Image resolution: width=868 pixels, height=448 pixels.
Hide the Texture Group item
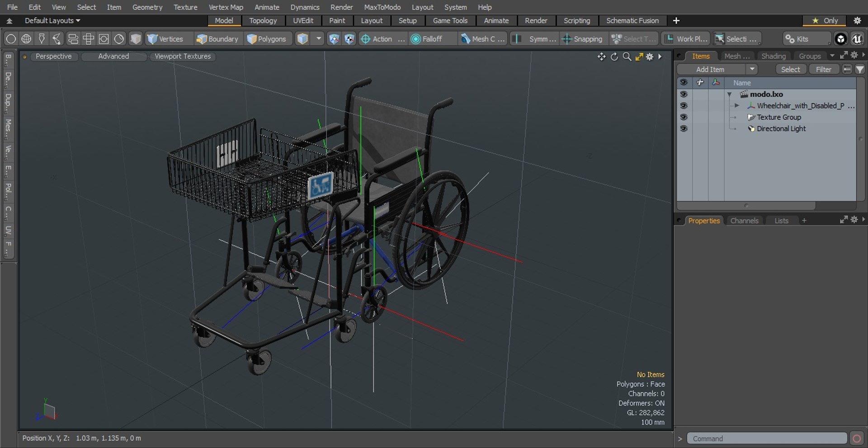click(684, 117)
